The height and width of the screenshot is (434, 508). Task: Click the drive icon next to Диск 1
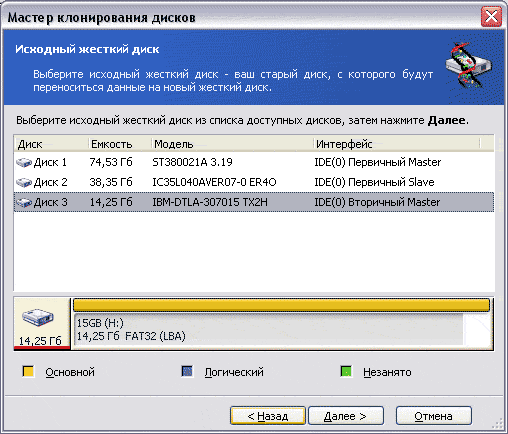pos(24,163)
